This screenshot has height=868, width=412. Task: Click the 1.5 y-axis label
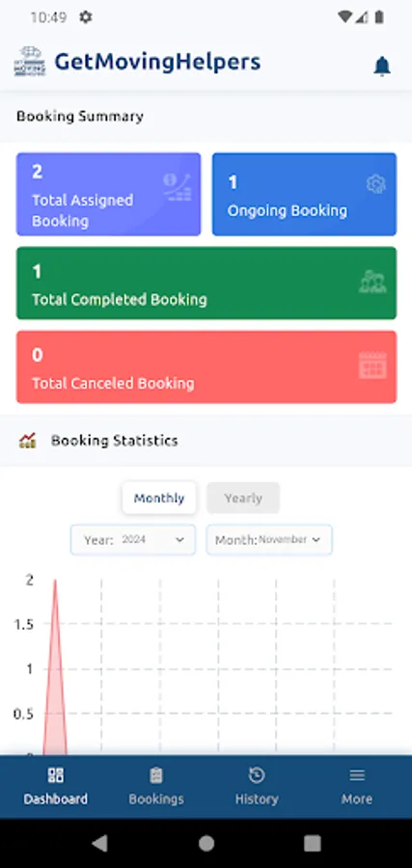coord(23,624)
